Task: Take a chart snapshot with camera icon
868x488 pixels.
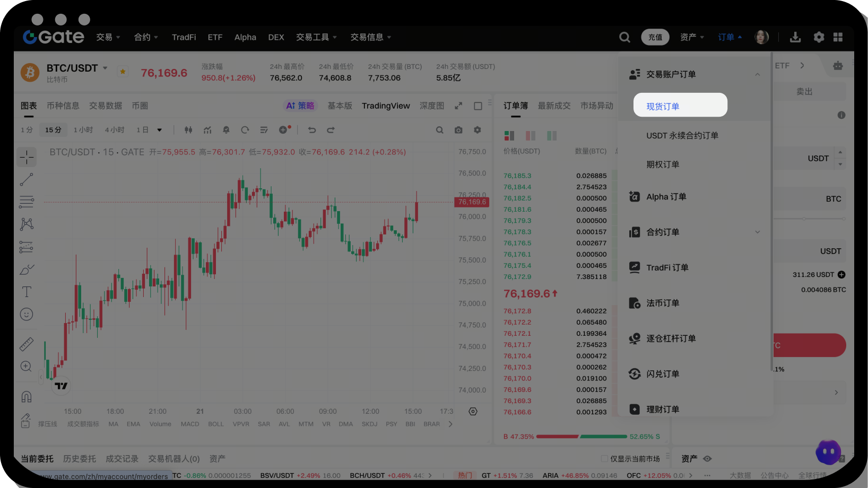Action: pyautogui.click(x=458, y=130)
